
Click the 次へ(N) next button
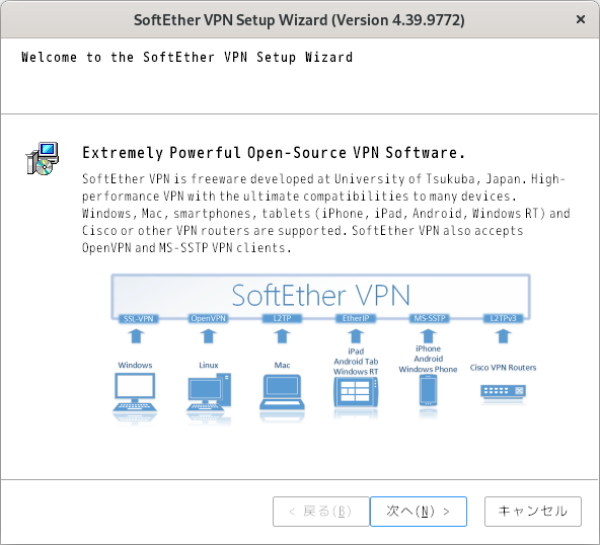[x=418, y=511]
